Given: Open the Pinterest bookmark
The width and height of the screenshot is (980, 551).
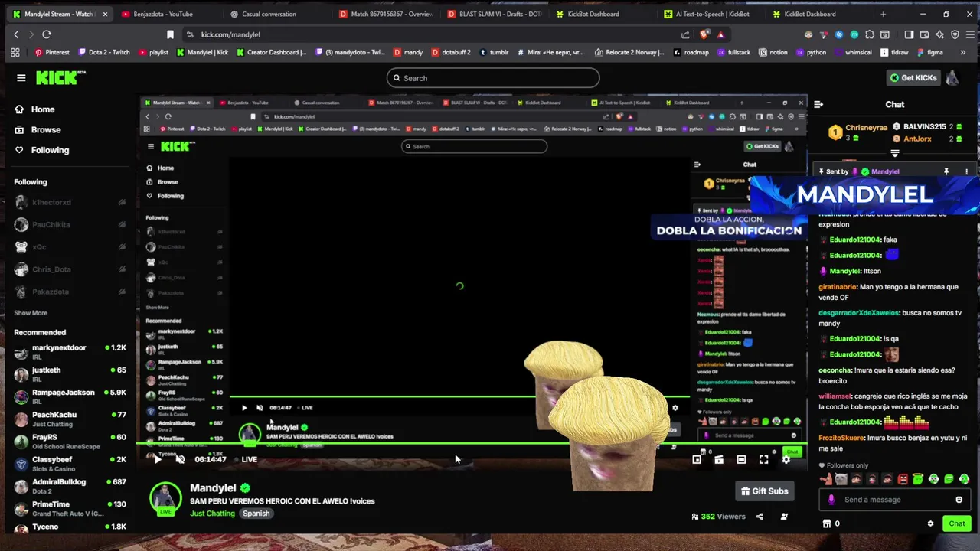Looking at the screenshot, I should coord(51,53).
